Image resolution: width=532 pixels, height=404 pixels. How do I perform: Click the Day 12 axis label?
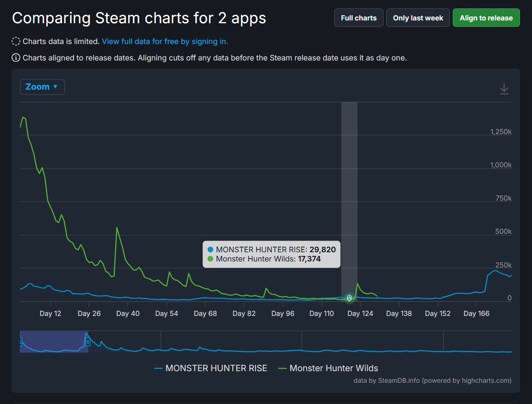pos(50,314)
